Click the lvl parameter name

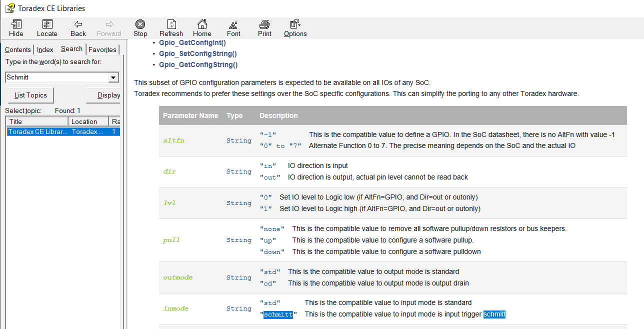[169, 203]
